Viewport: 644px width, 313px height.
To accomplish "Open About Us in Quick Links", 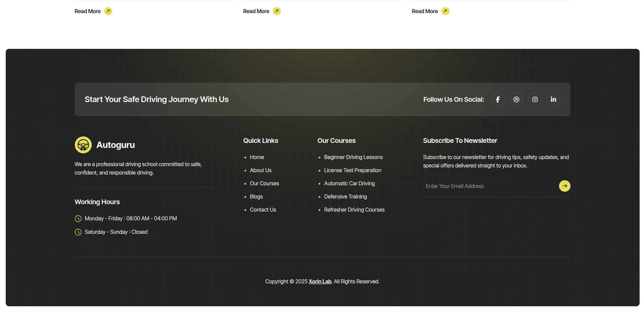I will [261, 170].
